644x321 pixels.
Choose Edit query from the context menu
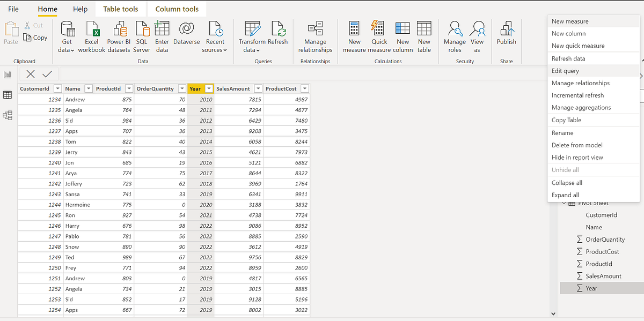pyautogui.click(x=566, y=70)
